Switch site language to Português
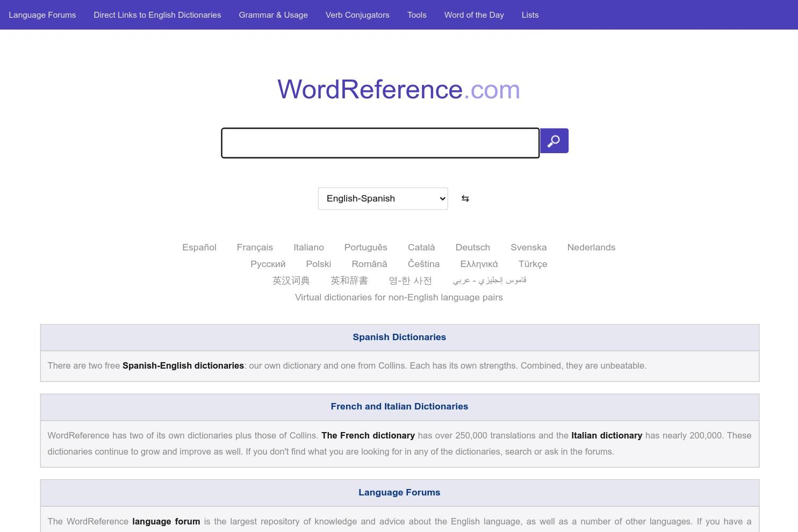The height and width of the screenshot is (532, 798). [366, 247]
